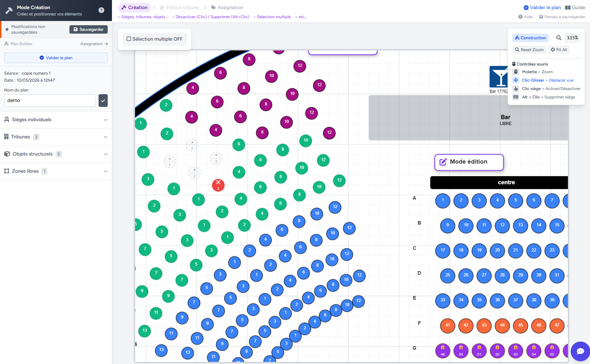The image size is (590, 364).
Task: Click the Nom du plan text field
Action: [x=50, y=101]
